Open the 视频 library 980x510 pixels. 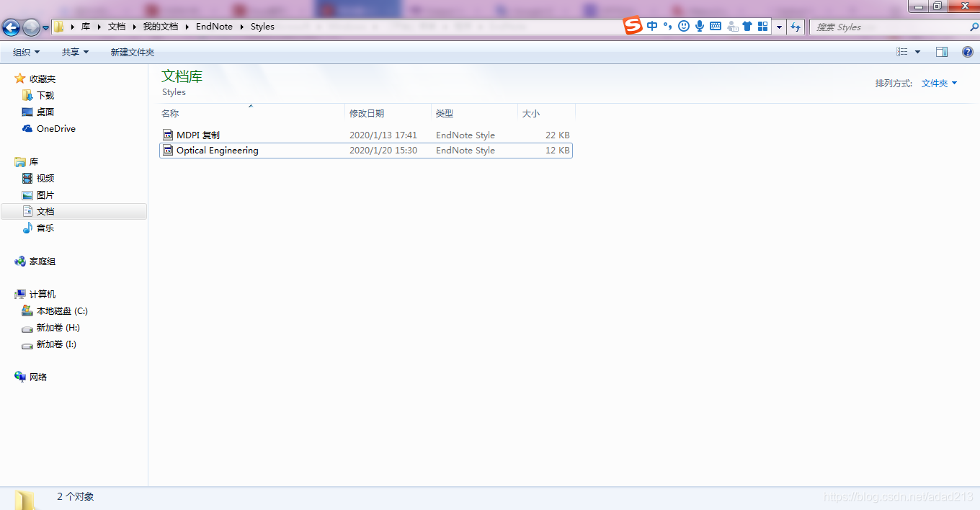(45, 179)
